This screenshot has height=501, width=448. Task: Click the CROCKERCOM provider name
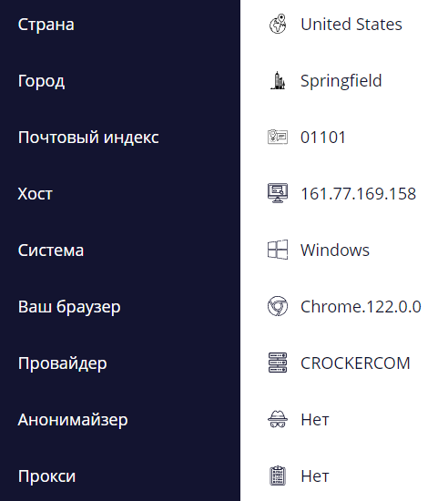coord(355,363)
